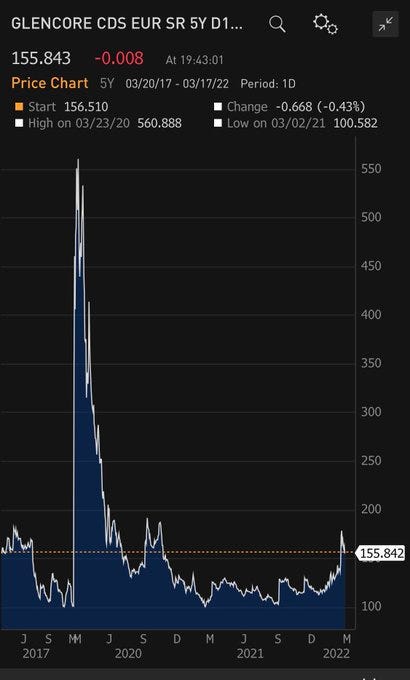Toggle the High on 03/23/20 legend marker
This screenshot has width=410, height=680.
coord(19,123)
